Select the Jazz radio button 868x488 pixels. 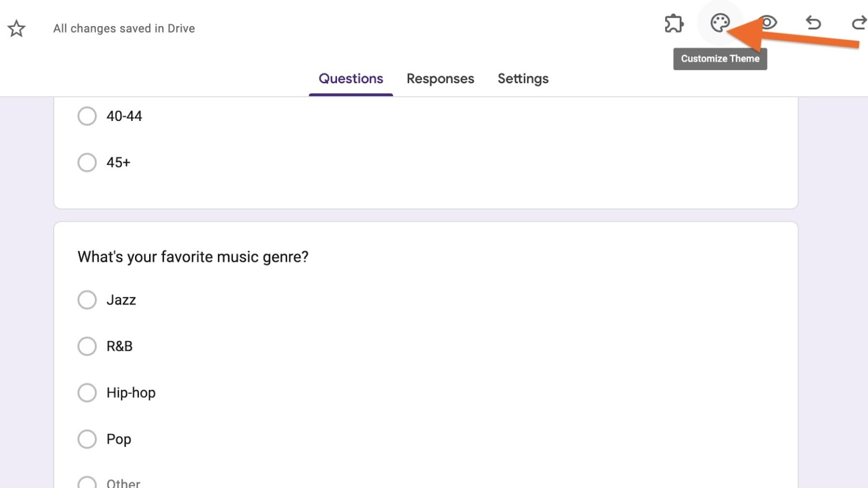click(x=87, y=300)
